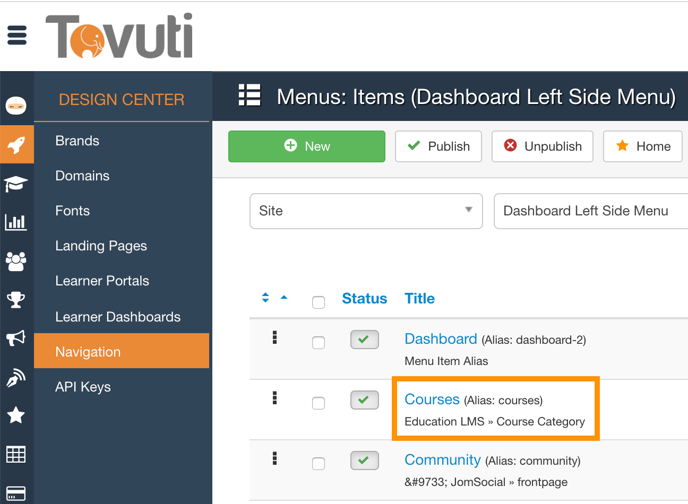This screenshot has width=688, height=504.
Task: Click the table grid sidebar icon
Action: pos(16,454)
